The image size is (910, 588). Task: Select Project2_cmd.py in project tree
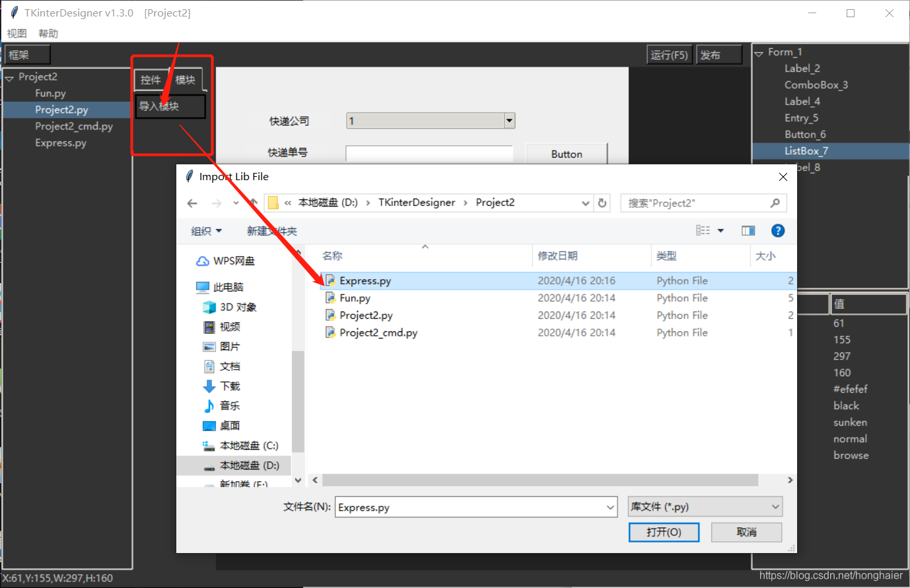pos(74,126)
